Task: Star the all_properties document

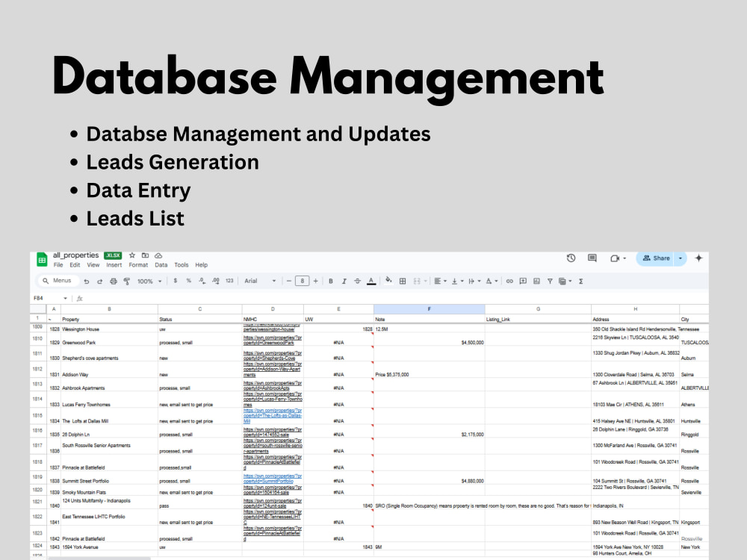Action: [x=132, y=255]
